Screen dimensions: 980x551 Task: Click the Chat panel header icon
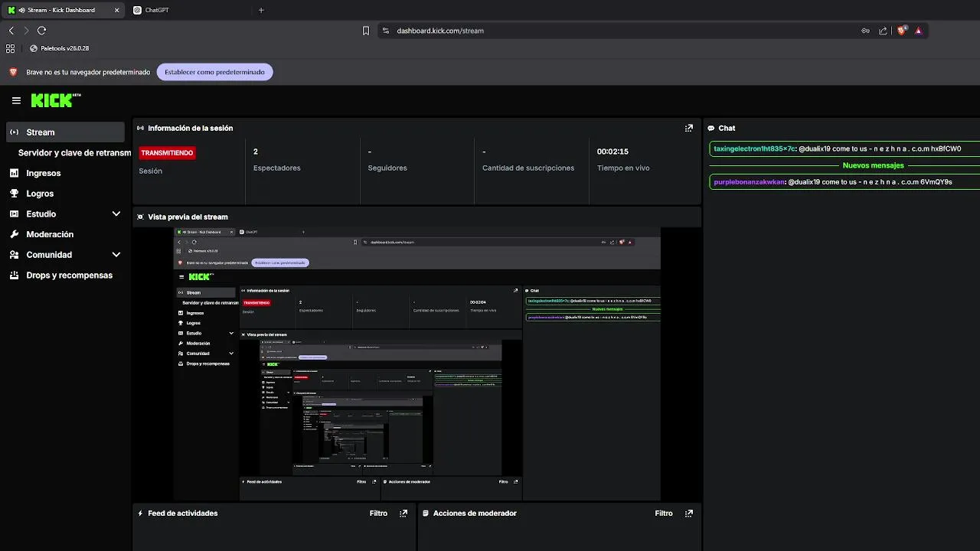(710, 129)
